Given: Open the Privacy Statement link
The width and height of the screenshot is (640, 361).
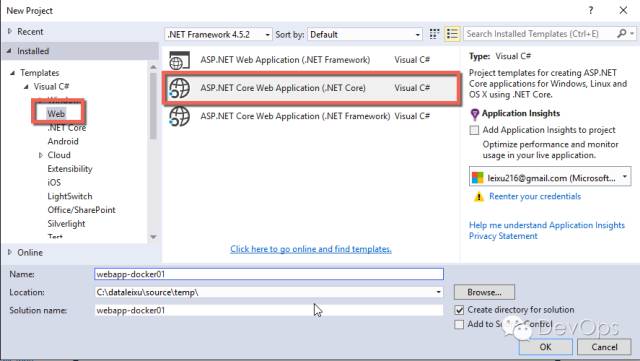Looking at the screenshot, I should (503, 236).
